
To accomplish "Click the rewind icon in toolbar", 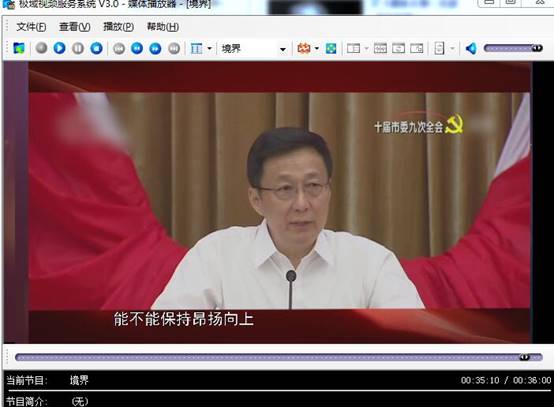I will [137, 48].
